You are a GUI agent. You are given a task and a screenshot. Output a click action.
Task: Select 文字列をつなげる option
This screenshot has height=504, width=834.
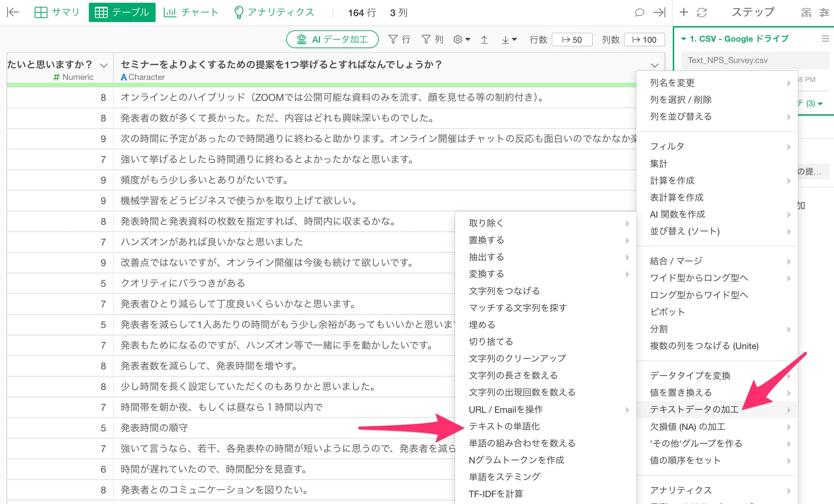pyautogui.click(x=546, y=291)
